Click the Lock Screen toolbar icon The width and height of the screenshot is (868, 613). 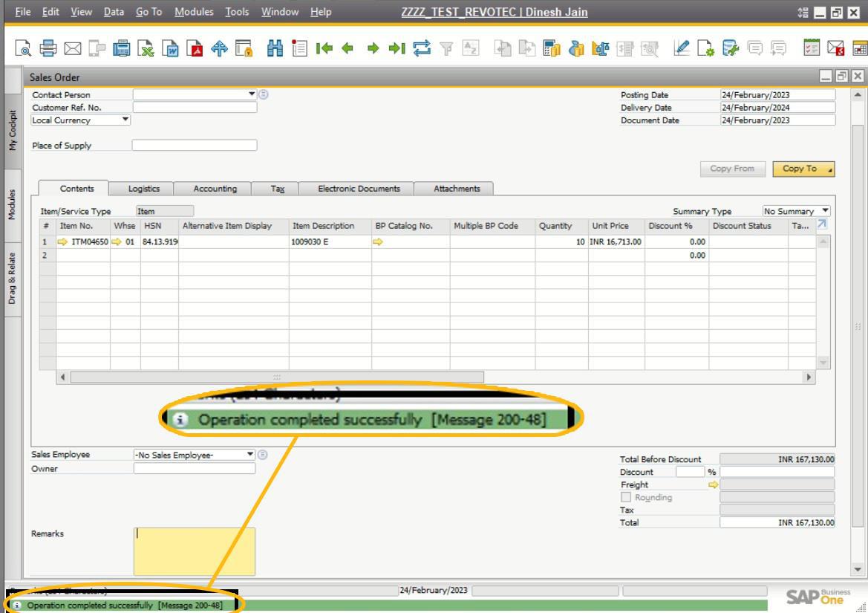(244, 48)
